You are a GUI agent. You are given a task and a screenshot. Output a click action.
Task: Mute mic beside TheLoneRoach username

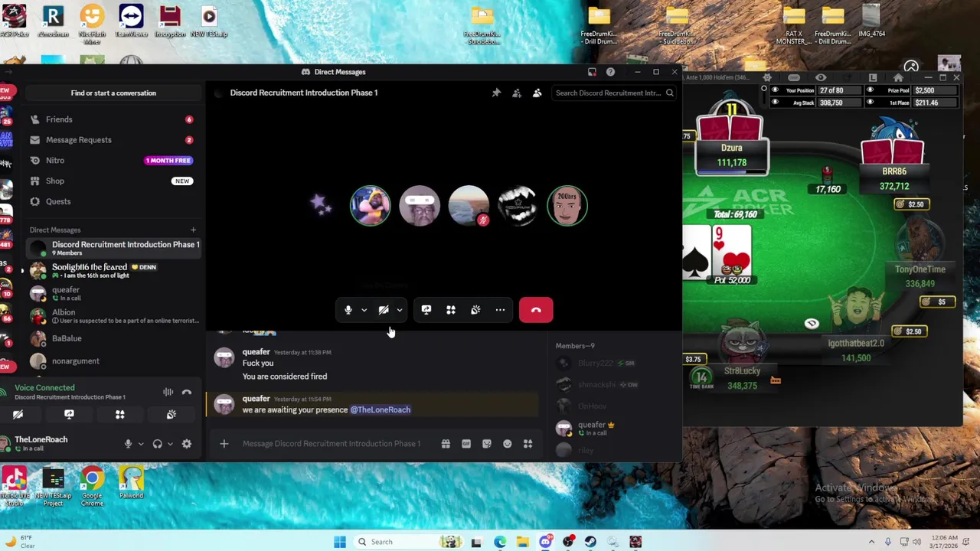coord(129,444)
